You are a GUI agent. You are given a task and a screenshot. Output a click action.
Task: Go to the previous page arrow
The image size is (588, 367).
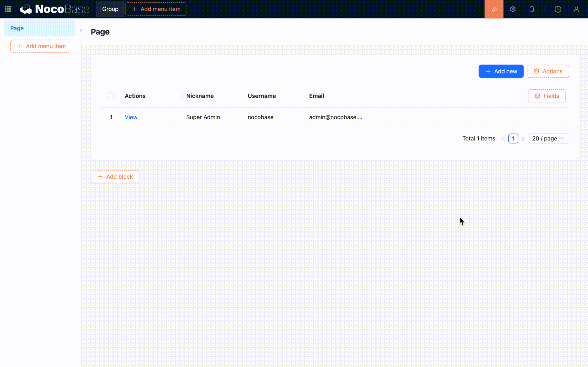coord(503,139)
